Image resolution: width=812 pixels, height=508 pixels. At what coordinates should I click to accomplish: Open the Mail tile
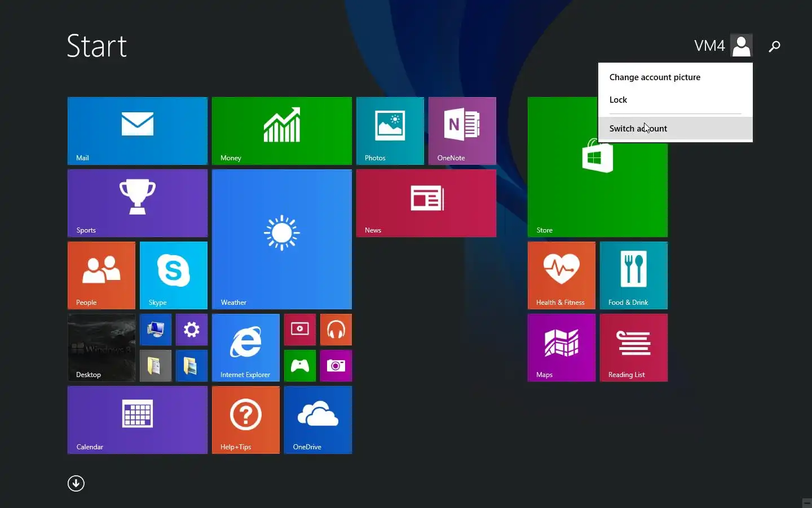(138, 131)
